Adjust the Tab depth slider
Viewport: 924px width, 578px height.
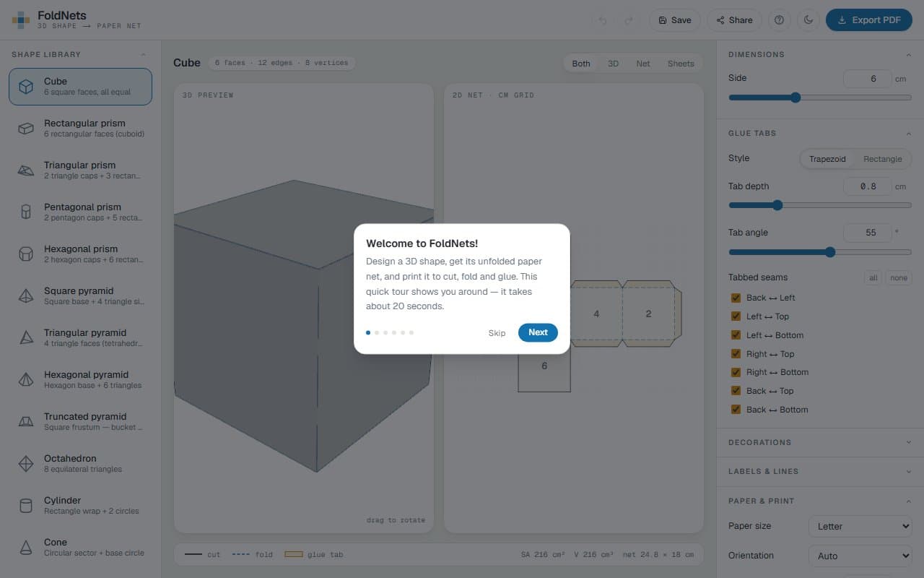click(x=820, y=205)
